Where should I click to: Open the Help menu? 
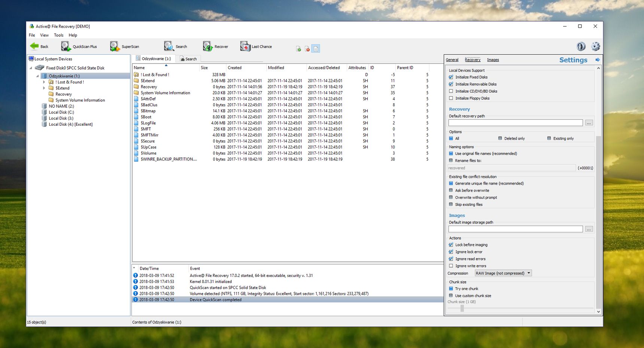pos(73,35)
